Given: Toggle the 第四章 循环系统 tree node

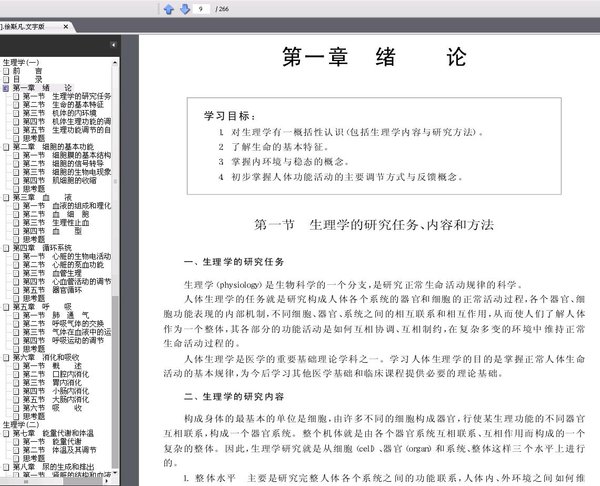Looking at the screenshot, I should (6, 248).
